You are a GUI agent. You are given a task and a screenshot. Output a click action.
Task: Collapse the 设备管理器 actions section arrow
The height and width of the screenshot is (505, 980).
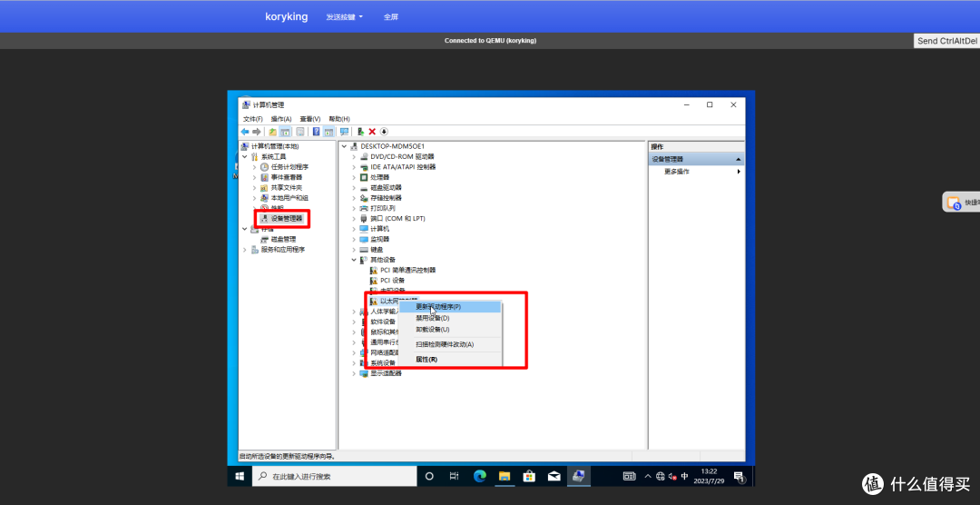pyautogui.click(x=738, y=159)
